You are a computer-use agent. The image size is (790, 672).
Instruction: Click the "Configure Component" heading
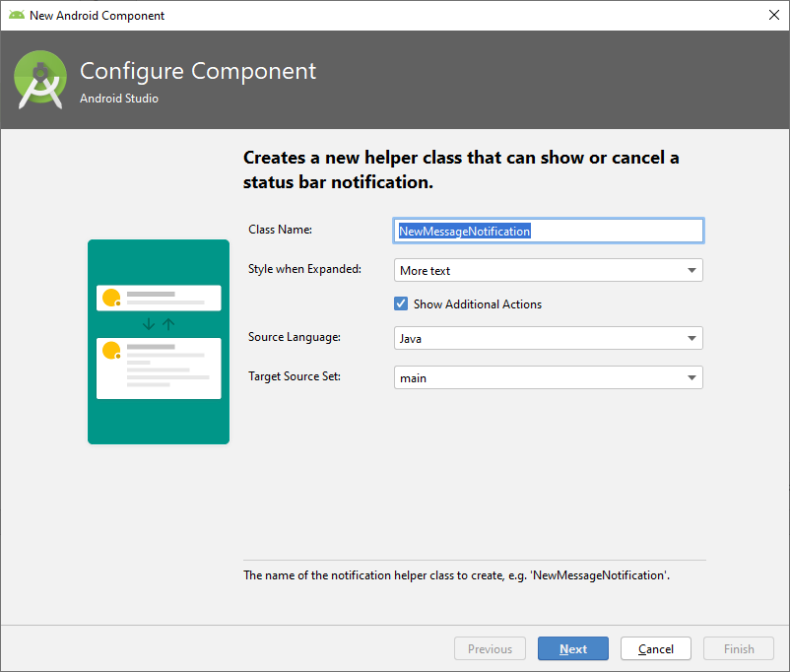pyautogui.click(x=198, y=72)
